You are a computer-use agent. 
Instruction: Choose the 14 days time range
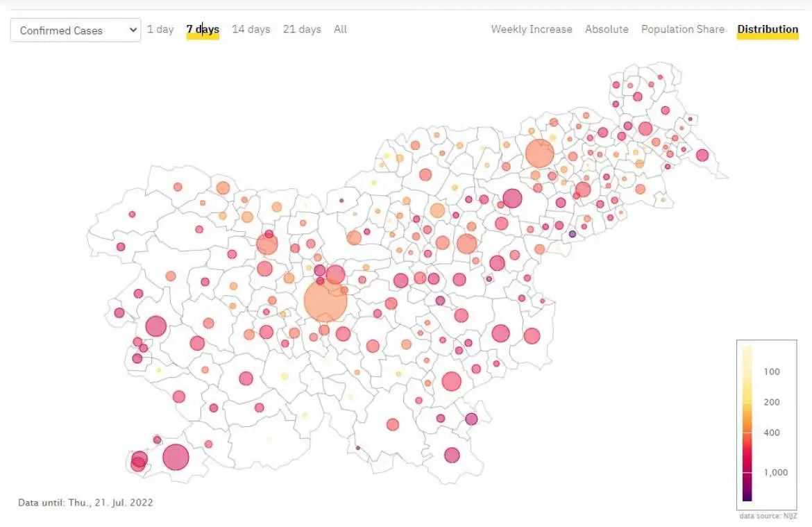pyautogui.click(x=251, y=29)
